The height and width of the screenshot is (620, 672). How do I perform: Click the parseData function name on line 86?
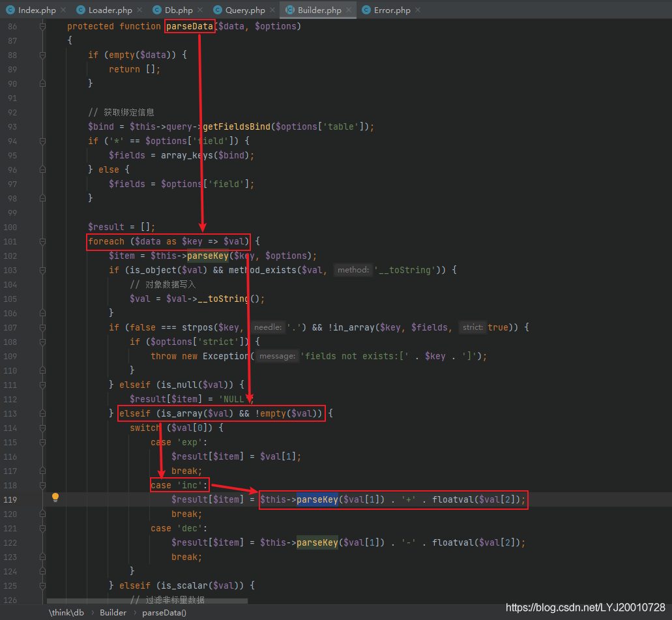(x=190, y=26)
